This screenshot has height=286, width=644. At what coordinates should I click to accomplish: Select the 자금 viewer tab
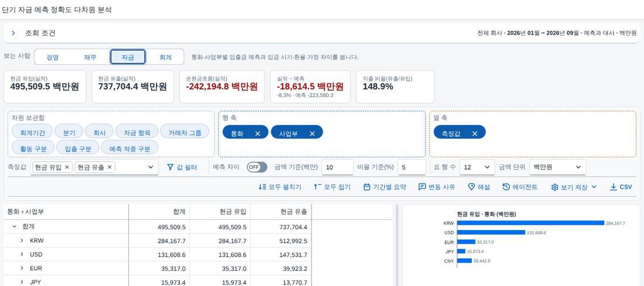[128, 57]
